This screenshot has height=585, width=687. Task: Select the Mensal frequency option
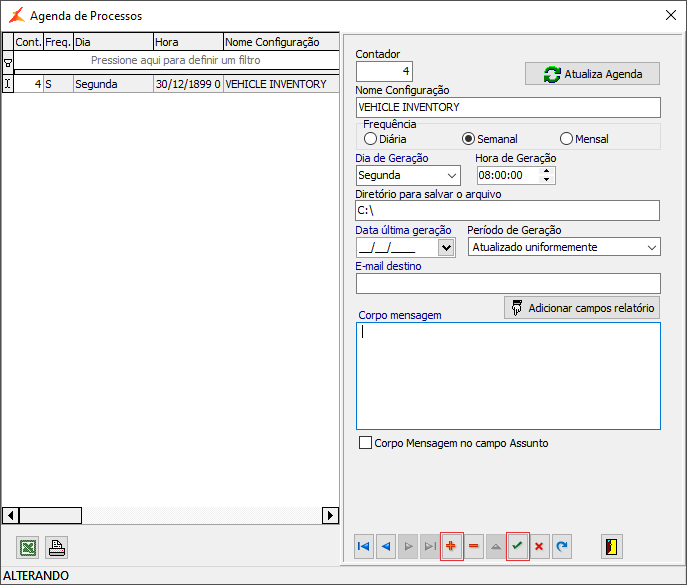click(x=584, y=139)
